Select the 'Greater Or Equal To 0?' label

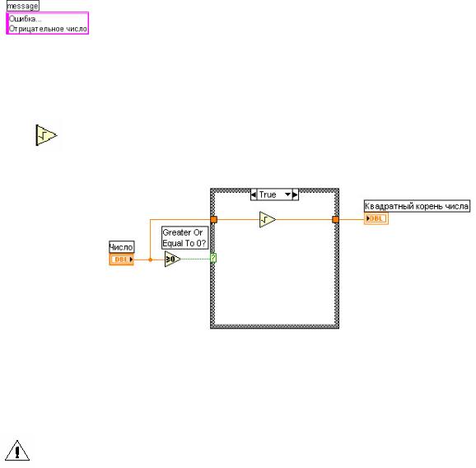tap(184, 238)
